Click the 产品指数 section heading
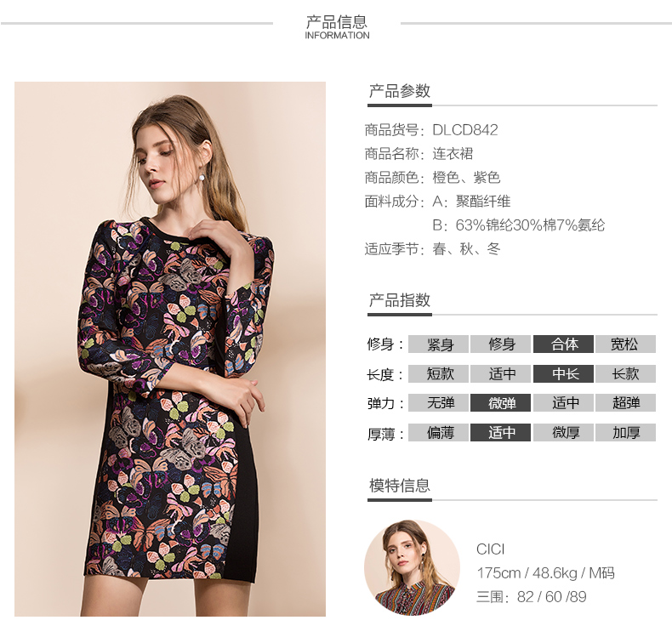The width and height of the screenshot is (672, 643). [400, 300]
